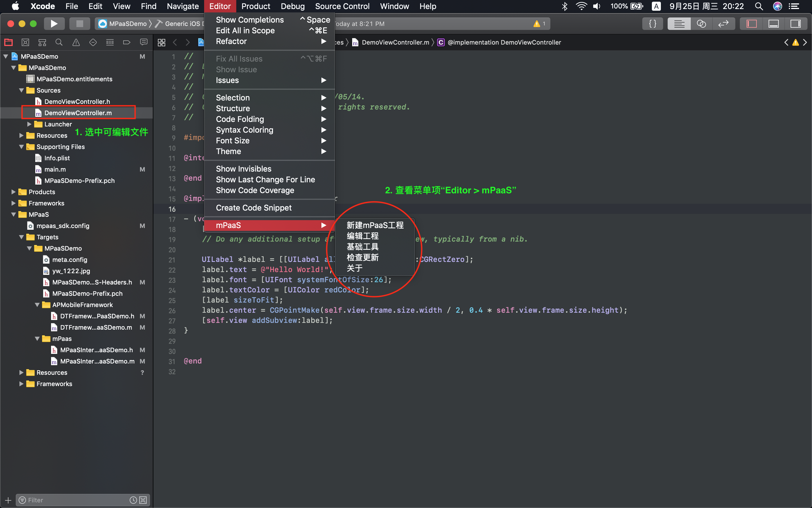Go forward using the editor forward arrow
This screenshot has height=508, width=812.
coord(187,42)
